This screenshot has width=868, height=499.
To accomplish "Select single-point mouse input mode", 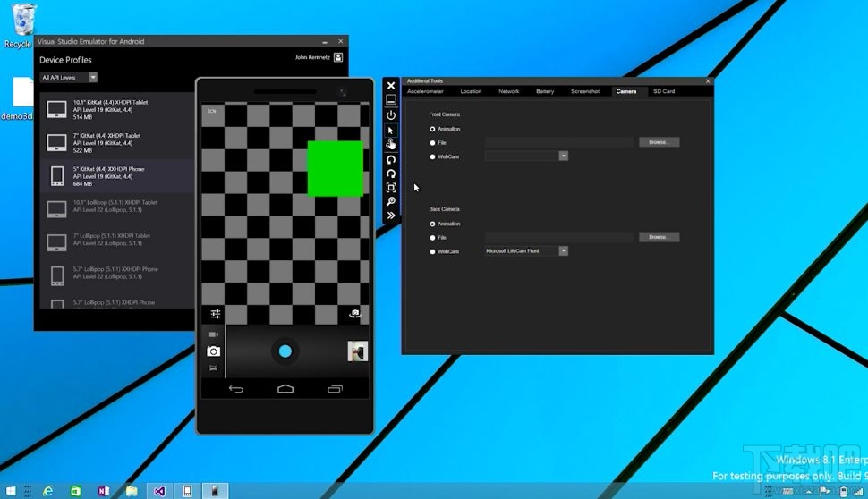I will (x=391, y=131).
